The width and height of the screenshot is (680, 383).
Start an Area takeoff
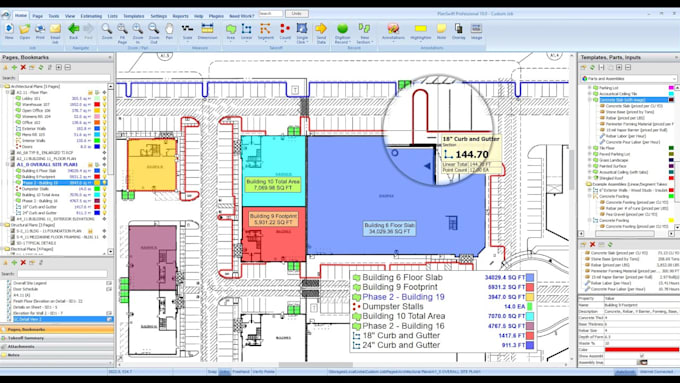(231, 29)
